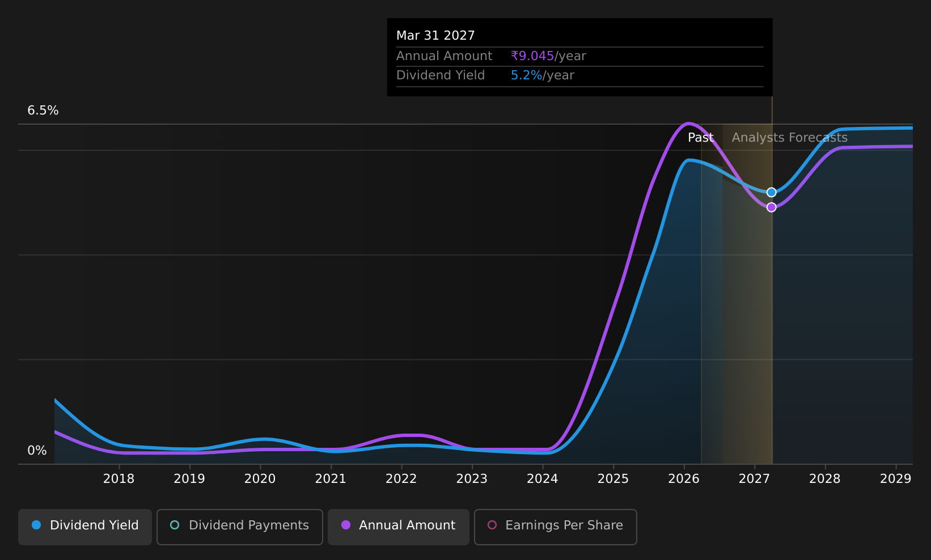Click the purple data point marker on chart
The width and height of the screenshot is (931, 560).
pos(772,207)
